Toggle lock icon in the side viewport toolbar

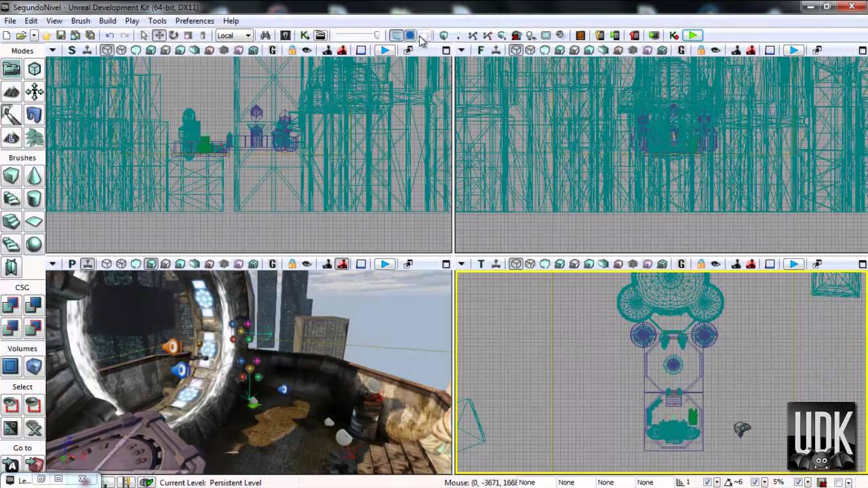[292, 50]
